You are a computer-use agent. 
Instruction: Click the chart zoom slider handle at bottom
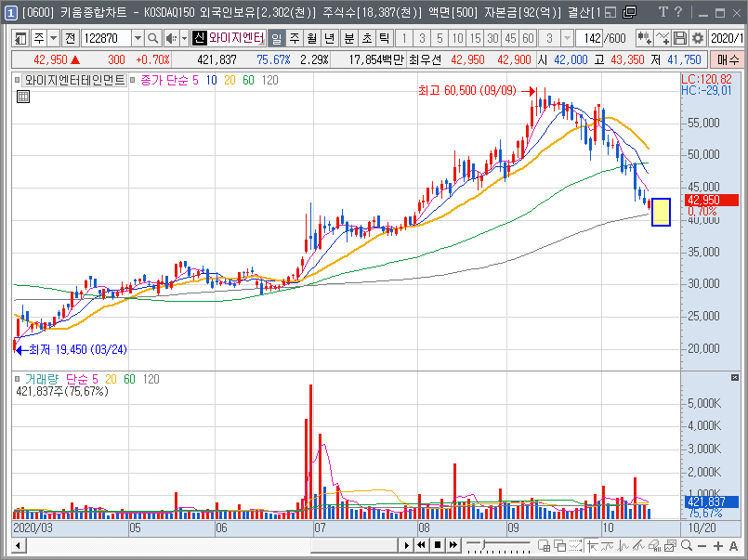pyautogui.click(x=484, y=544)
